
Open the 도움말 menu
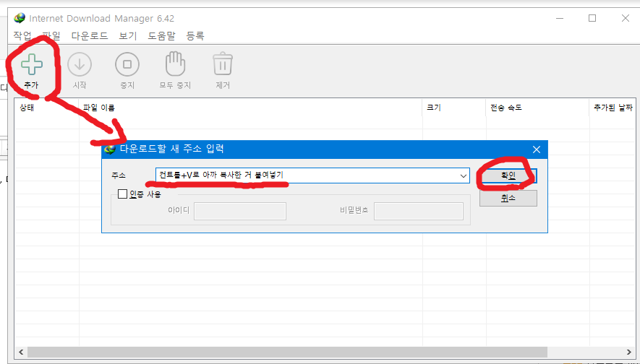click(x=161, y=36)
